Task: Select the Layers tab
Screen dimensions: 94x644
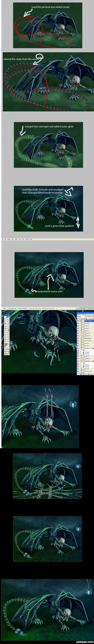Action: (79, 314)
